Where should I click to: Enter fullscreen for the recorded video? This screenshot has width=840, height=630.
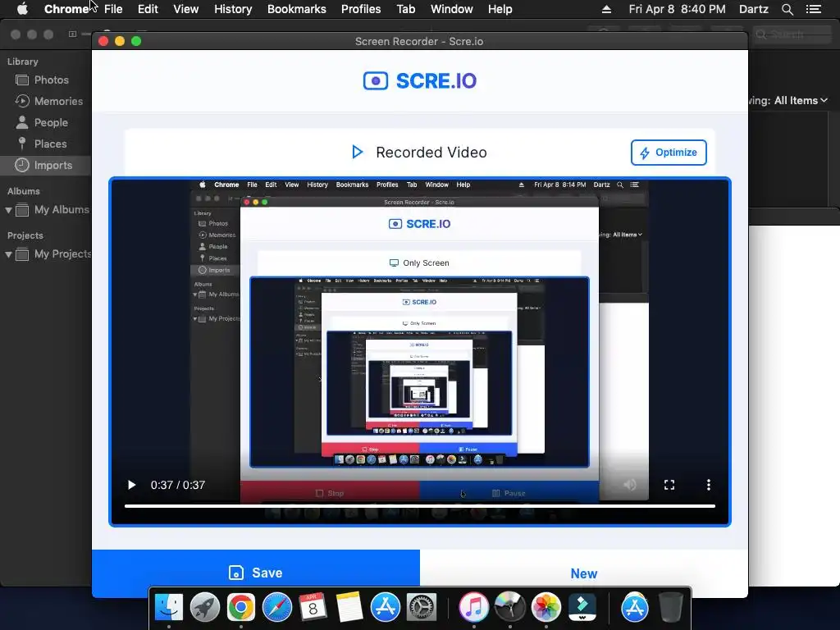coord(669,485)
